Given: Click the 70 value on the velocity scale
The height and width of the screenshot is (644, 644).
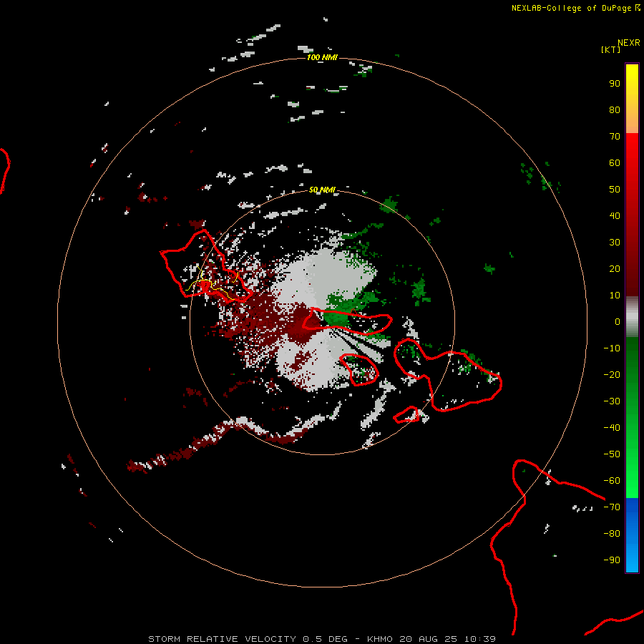Looking at the screenshot, I should (615, 137).
